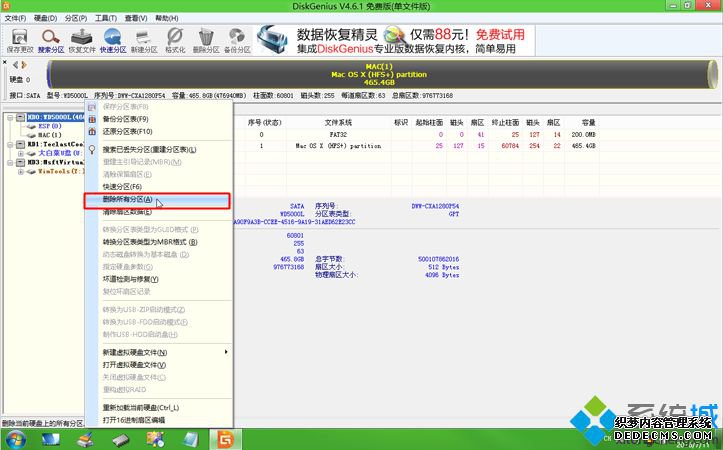Viewport: 723px width, 450px height.
Task: Click the 快速分区 quick partition toolbar icon
Action: coord(113,41)
